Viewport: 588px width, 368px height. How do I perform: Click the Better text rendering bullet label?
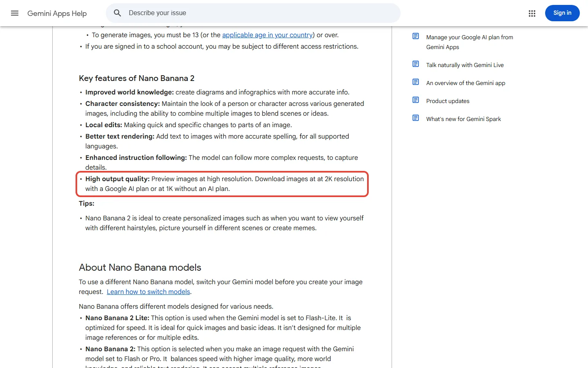coord(120,137)
